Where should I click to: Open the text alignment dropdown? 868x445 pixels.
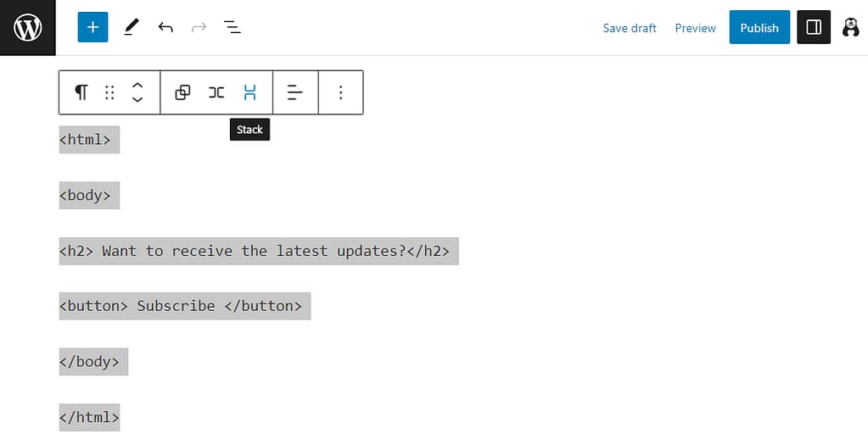point(295,92)
